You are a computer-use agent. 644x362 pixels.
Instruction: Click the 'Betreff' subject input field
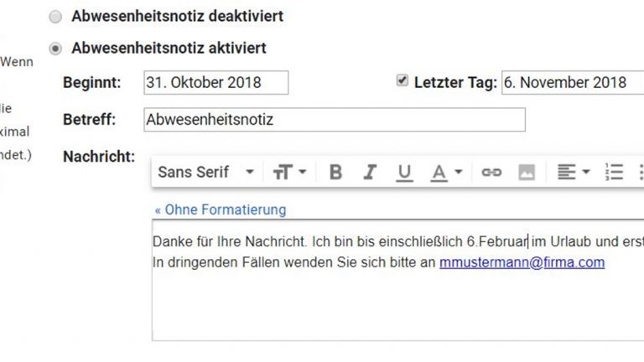[334, 120]
